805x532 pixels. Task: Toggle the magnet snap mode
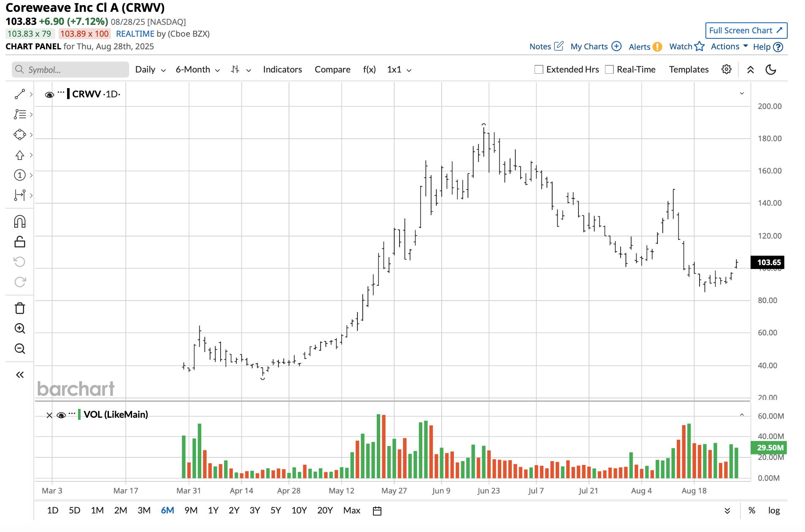pos(20,222)
